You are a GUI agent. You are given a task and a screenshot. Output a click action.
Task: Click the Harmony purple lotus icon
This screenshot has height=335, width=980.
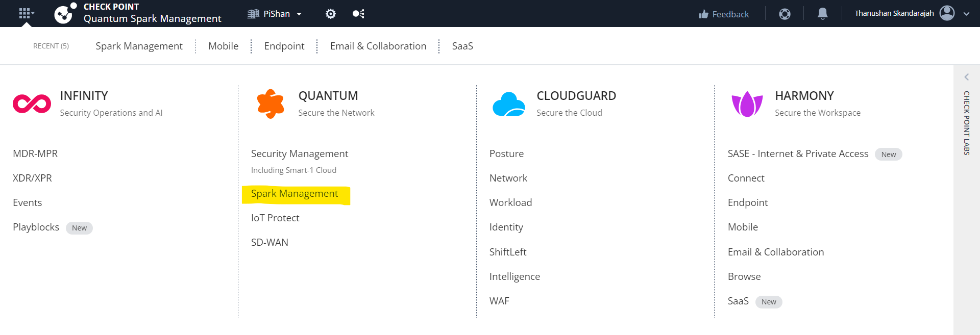[747, 104]
